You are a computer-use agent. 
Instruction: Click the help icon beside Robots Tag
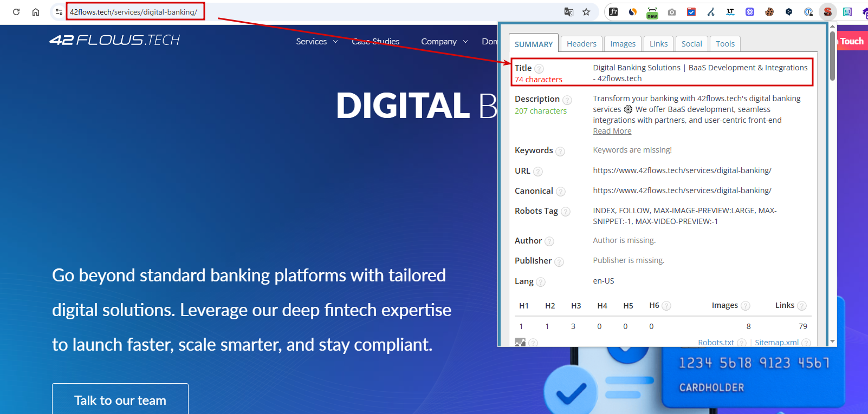[x=566, y=212]
